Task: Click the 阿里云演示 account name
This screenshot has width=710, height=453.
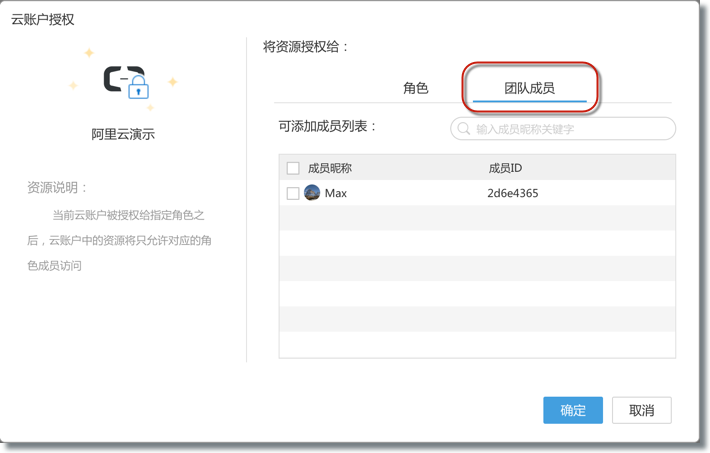Action: tap(123, 134)
